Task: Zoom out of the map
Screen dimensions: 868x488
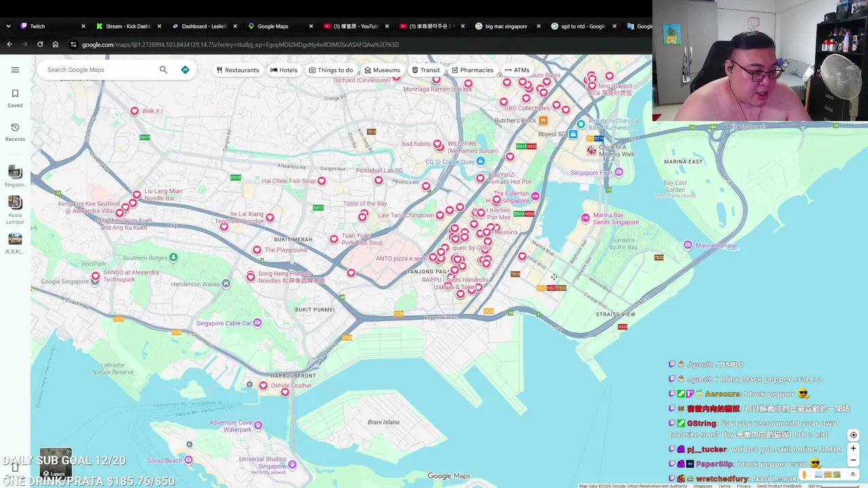Action: pos(853,460)
